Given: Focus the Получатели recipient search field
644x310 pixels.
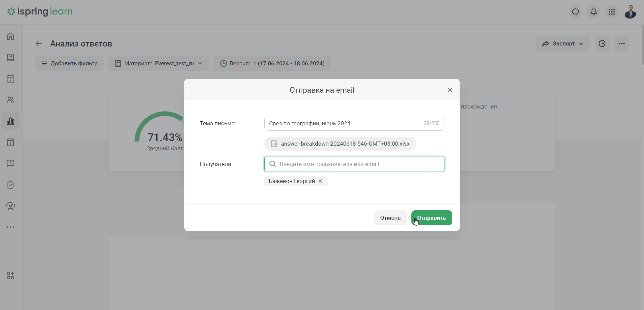Looking at the screenshot, I should coord(354,164).
